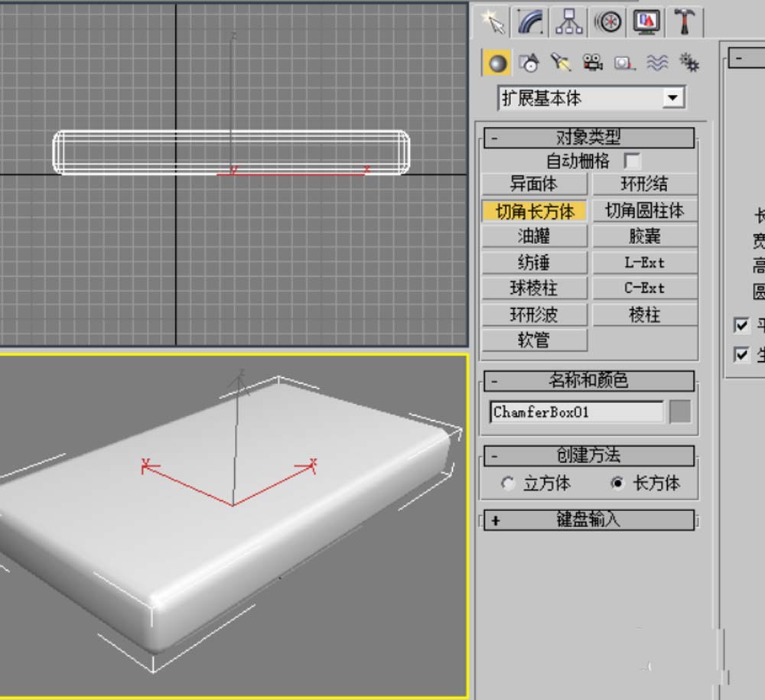Select the Shapes category icon

[529, 63]
